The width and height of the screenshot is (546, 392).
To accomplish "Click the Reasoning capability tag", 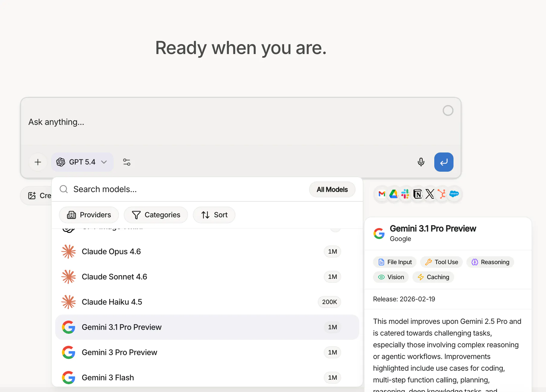I will [490, 262].
